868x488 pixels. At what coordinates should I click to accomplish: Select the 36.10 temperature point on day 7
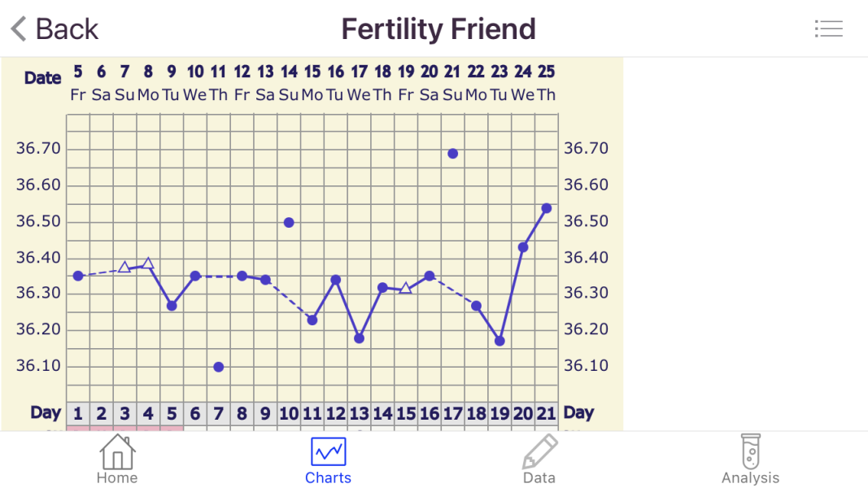(x=219, y=367)
